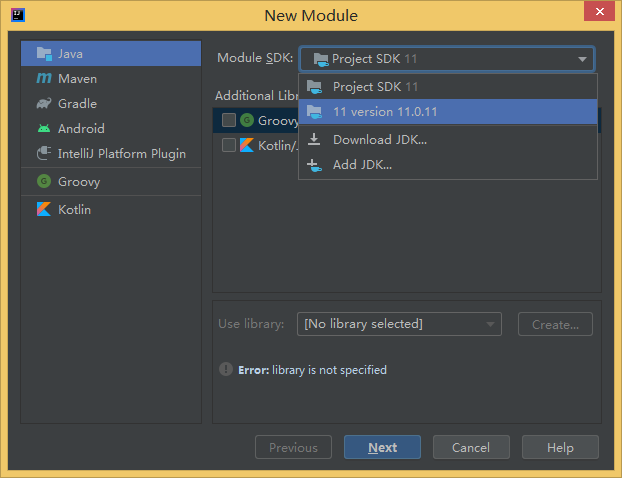Click the Next button
Screen dimensions: 622x478
point(382,447)
